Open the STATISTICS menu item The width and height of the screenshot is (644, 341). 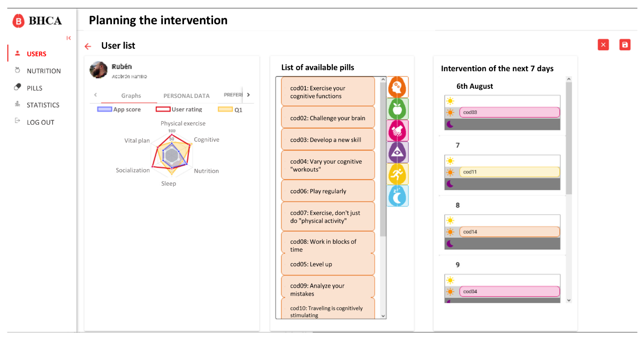pos(43,105)
